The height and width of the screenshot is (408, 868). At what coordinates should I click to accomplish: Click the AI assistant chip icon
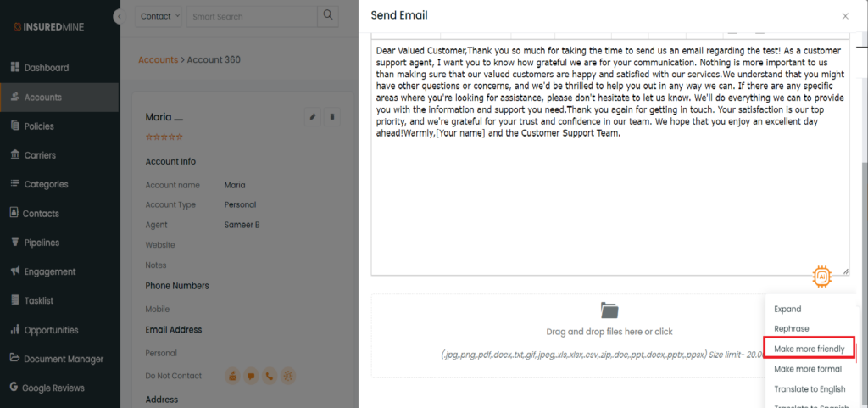(x=822, y=276)
